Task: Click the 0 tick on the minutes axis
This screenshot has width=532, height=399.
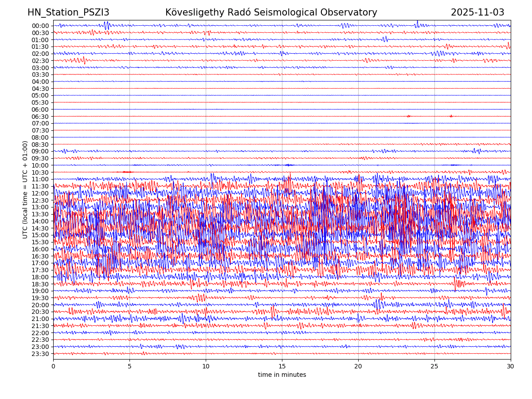Action: coord(53,367)
